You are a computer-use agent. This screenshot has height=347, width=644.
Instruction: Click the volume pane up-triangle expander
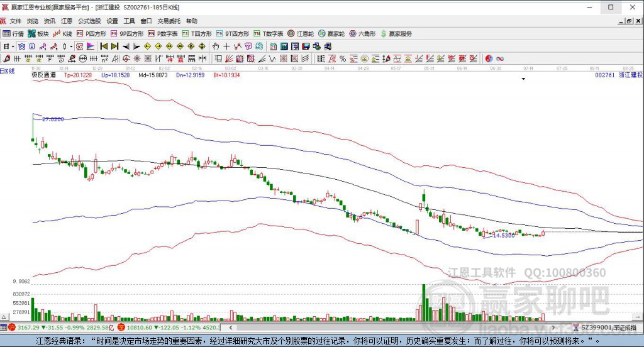(x=4, y=317)
